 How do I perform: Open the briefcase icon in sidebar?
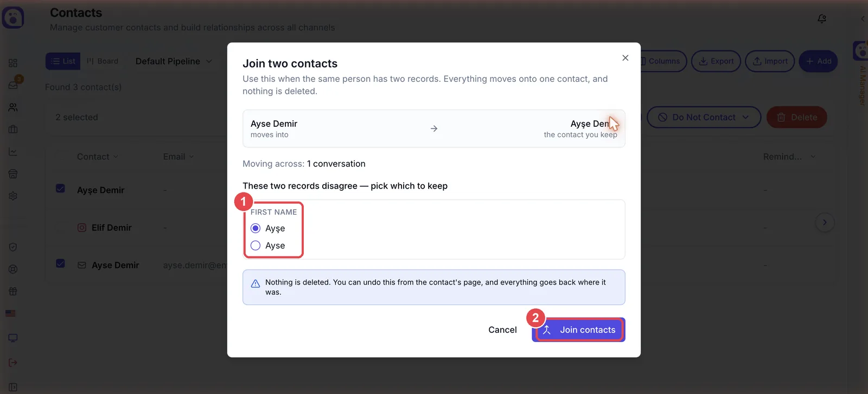coord(13,130)
